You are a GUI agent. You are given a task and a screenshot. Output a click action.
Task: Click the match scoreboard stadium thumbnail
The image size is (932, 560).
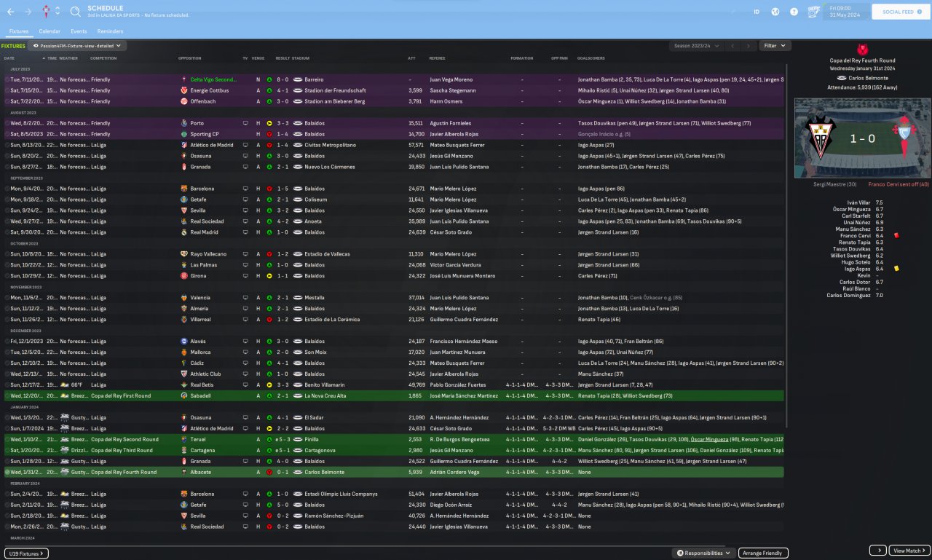pyautogui.click(x=862, y=138)
